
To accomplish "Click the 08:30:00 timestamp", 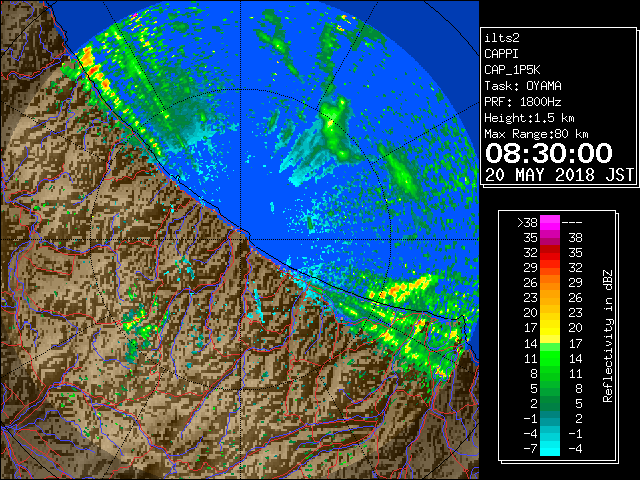I will [x=549, y=153].
